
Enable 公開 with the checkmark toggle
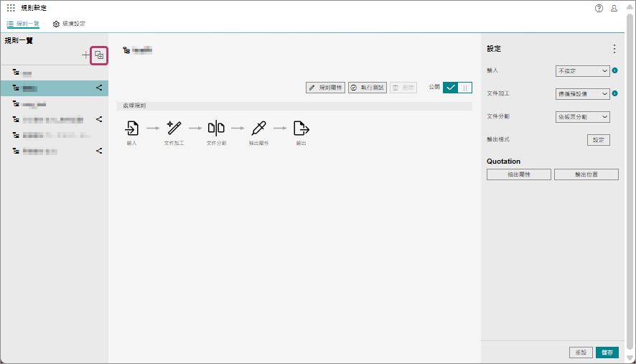[x=451, y=87]
